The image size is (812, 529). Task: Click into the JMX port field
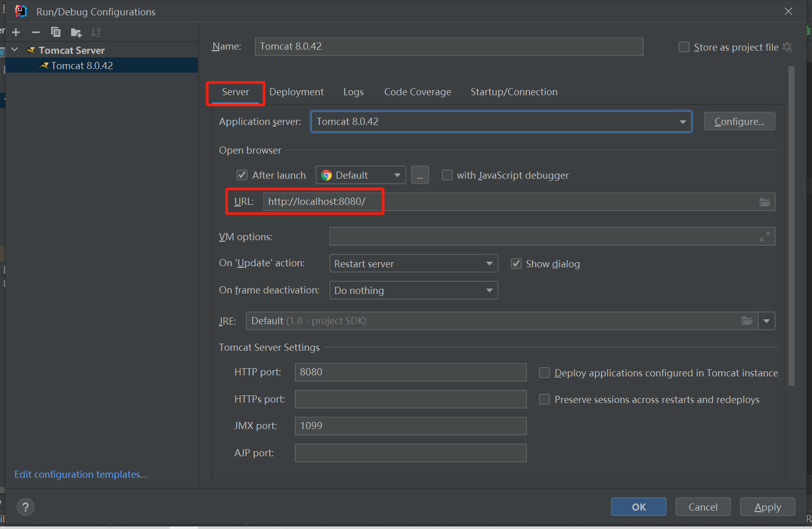point(410,426)
